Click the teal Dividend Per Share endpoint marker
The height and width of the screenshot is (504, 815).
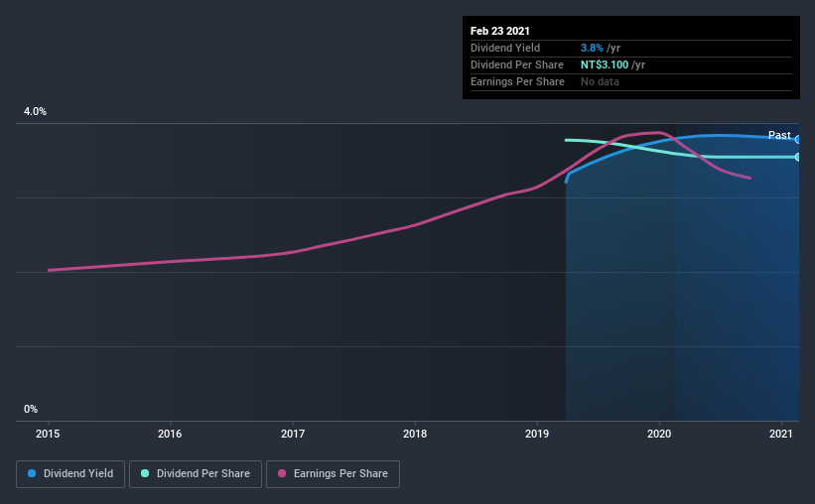798,157
